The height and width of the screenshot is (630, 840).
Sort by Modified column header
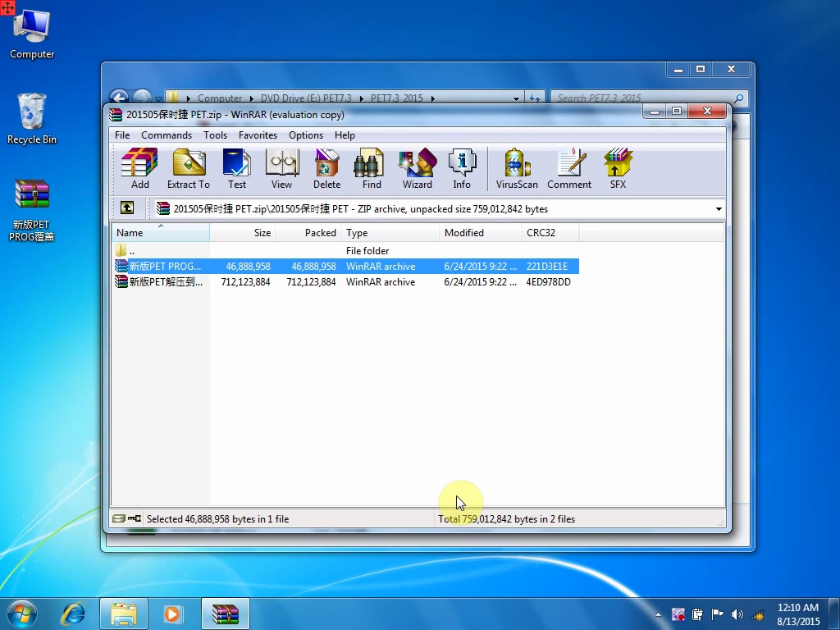click(479, 233)
